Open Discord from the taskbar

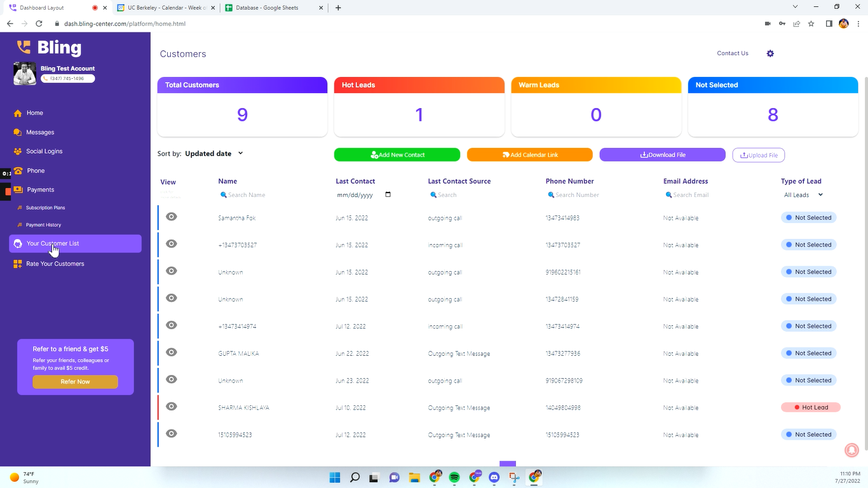494,477
